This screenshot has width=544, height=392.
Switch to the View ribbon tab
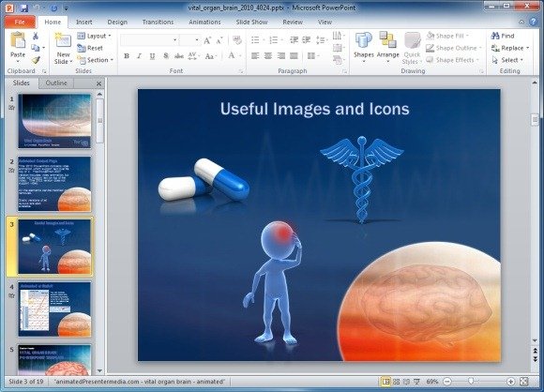point(325,22)
